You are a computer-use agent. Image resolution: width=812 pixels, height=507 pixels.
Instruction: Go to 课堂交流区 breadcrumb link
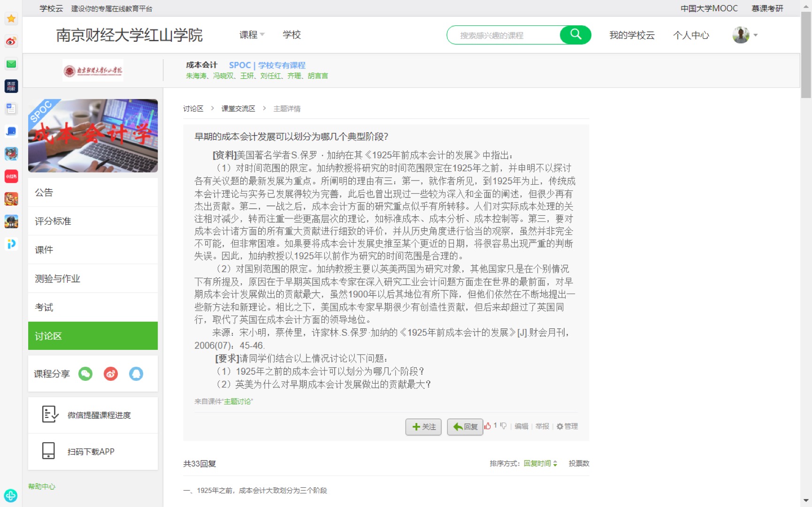[238, 108]
